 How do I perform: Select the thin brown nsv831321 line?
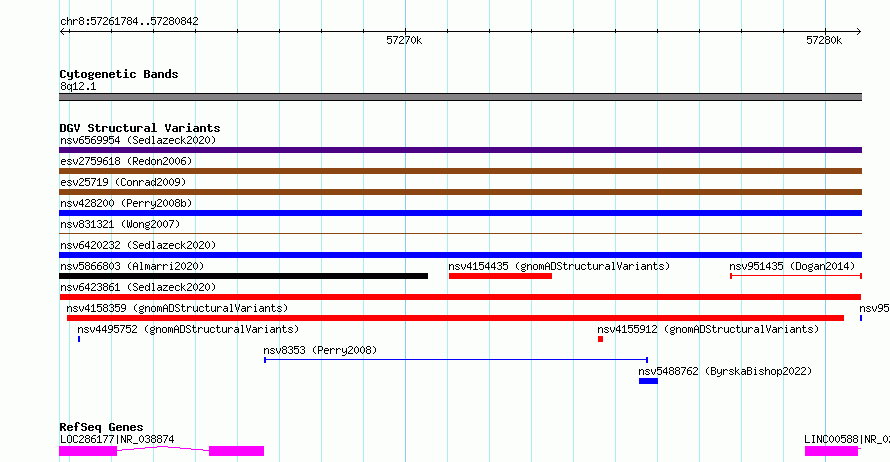[460, 233]
